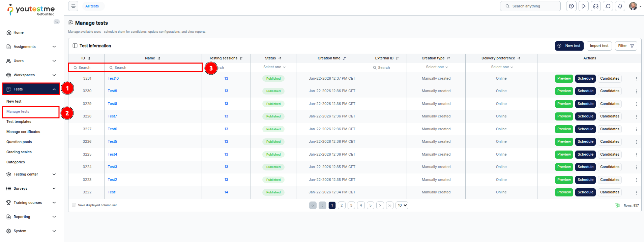Viewport: 644px width, 242px height.
Task: Click the play video tutorial icon
Action: 583,6
